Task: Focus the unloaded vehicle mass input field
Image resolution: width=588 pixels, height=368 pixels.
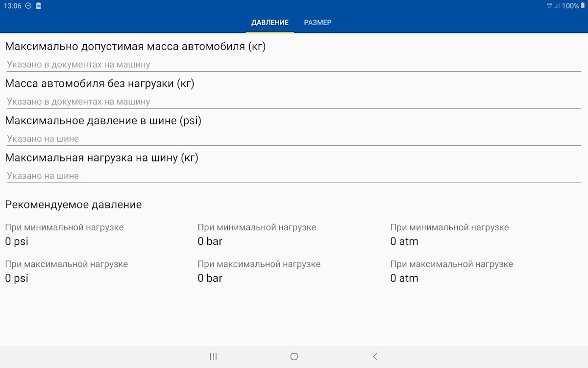Action: click(293, 102)
